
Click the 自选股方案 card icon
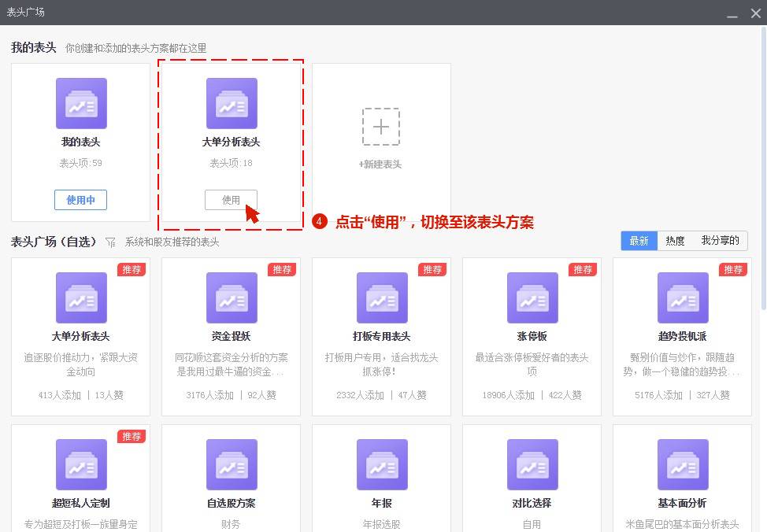[x=232, y=464]
